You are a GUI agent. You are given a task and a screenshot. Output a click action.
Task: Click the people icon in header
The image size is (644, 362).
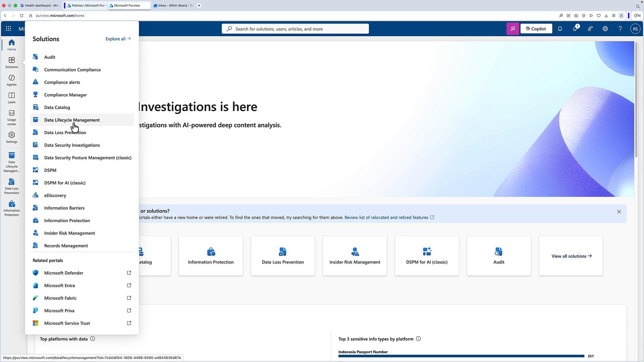click(590, 29)
